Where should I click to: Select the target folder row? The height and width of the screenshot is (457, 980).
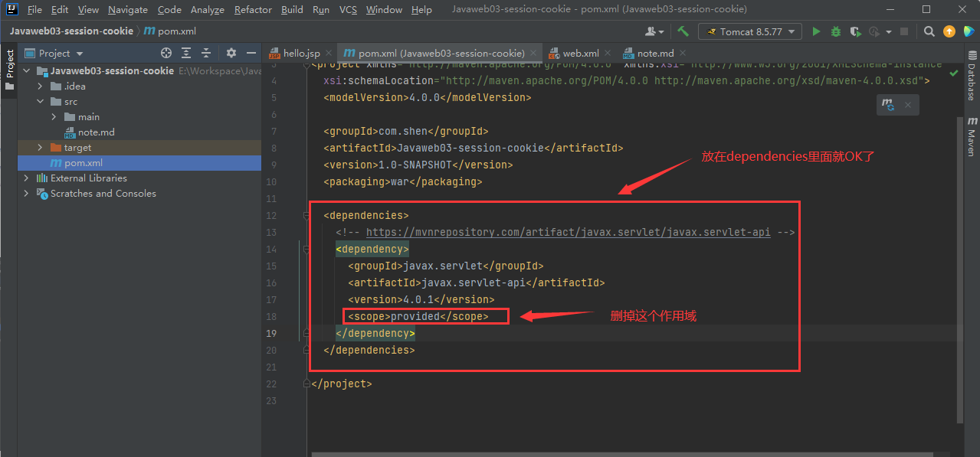coord(139,147)
